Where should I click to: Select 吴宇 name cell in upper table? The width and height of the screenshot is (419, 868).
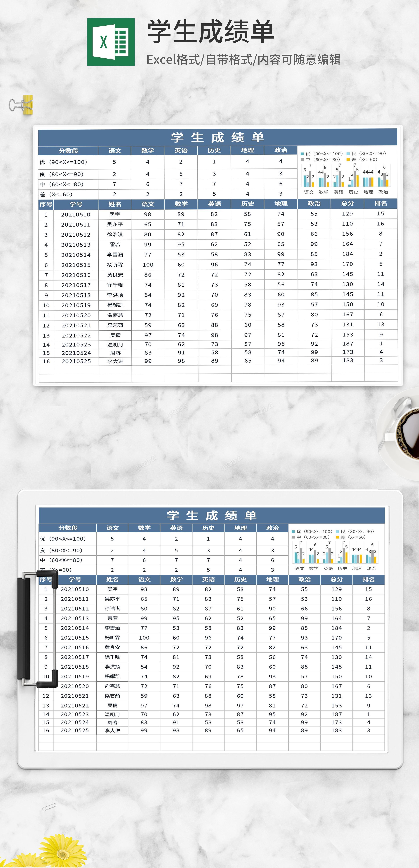115,214
